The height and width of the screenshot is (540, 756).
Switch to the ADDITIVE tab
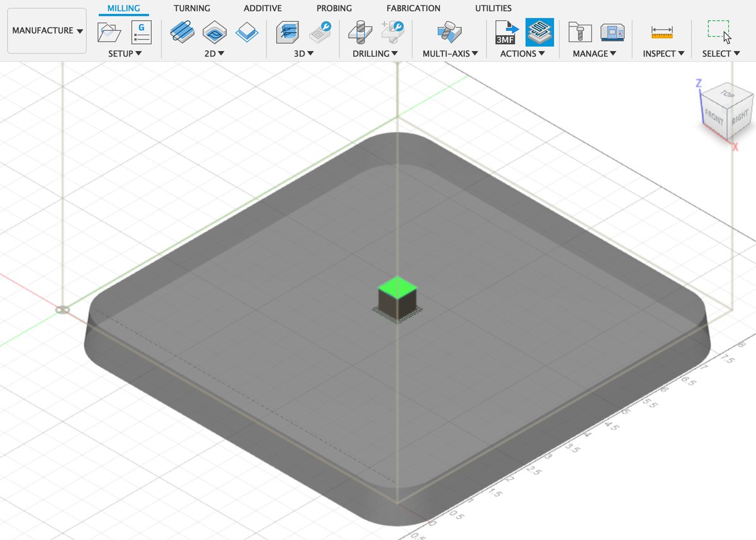click(x=263, y=8)
